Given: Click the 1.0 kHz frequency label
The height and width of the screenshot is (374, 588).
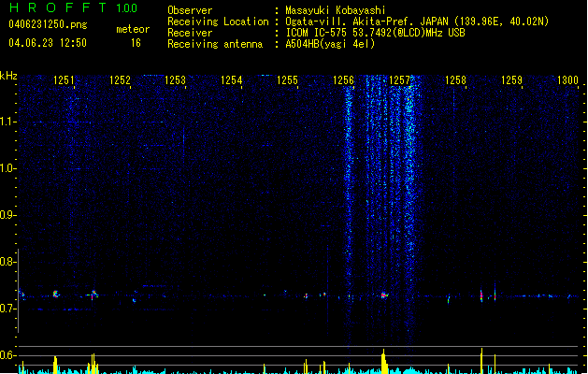Looking at the screenshot, I should tap(8, 168).
